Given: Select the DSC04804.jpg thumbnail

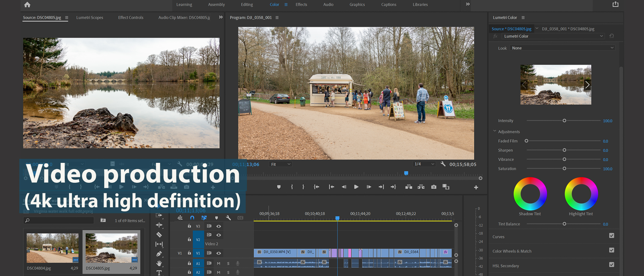Looking at the screenshot, I should (x=52, y=248).
